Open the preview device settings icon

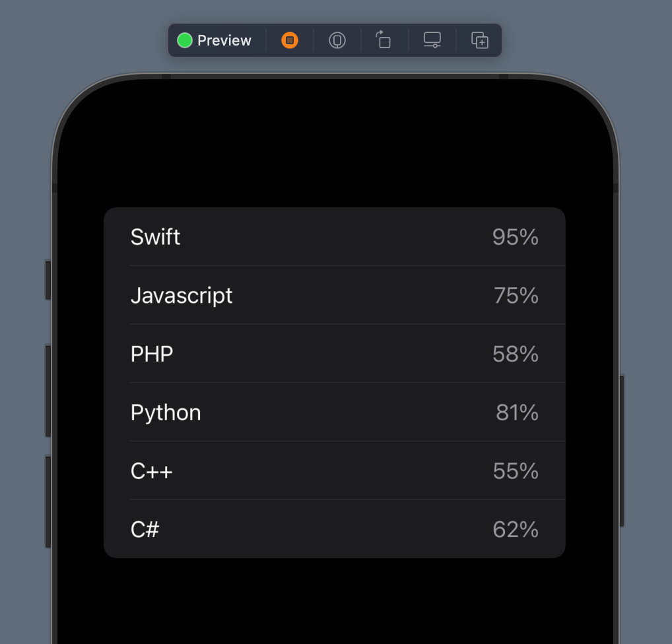[432, 40]
